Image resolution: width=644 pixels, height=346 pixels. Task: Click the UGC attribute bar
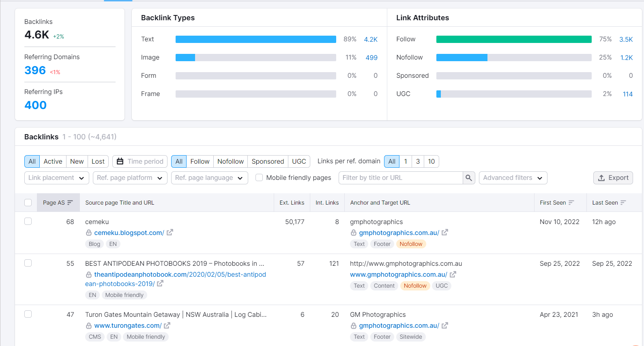[514, 94]
